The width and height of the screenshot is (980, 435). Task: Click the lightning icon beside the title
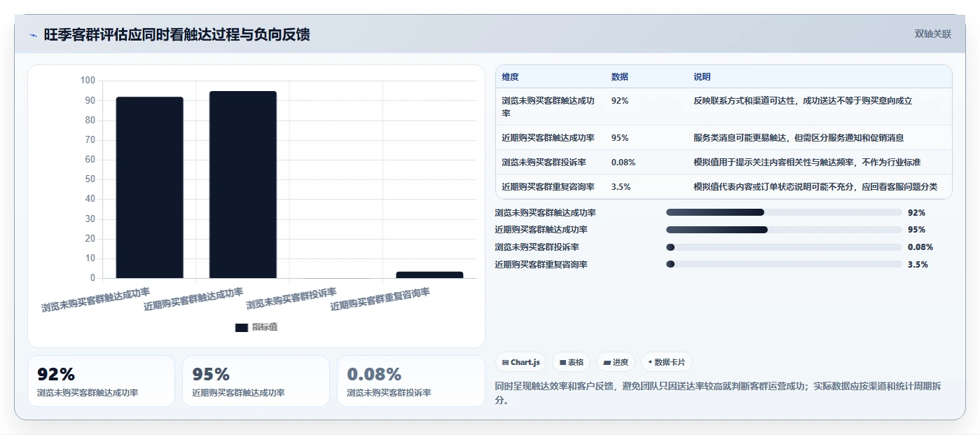pos(33,35)
